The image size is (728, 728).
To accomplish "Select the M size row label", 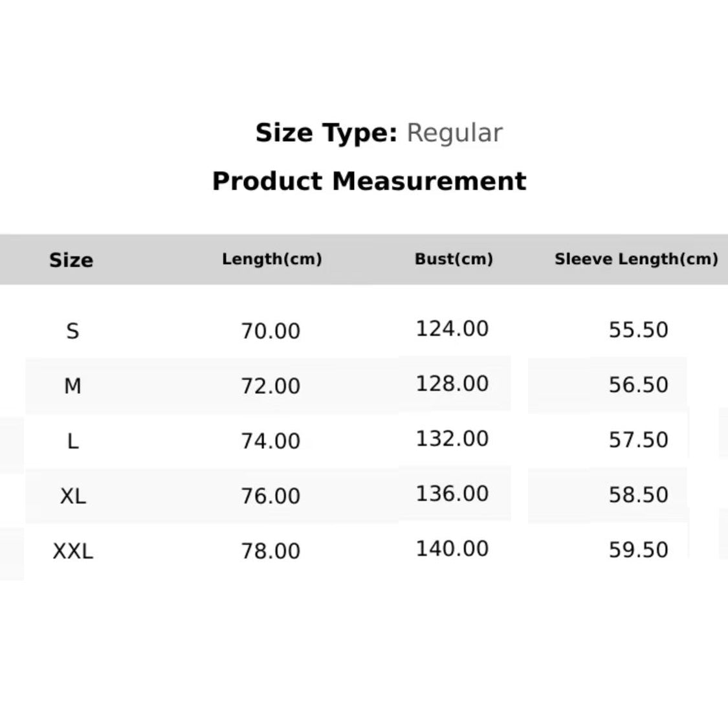I will click(72, 386).
